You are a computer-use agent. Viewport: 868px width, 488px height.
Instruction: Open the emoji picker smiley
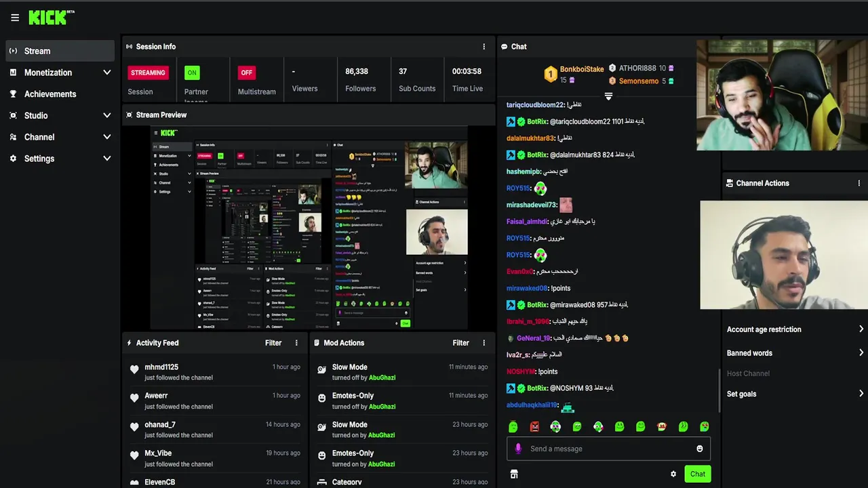[x=700, y=449]
